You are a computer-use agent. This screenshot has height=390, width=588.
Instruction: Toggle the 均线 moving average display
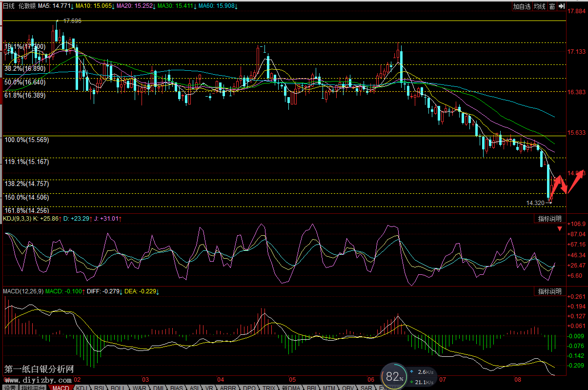pyautogui.click(x=539, y=6)
